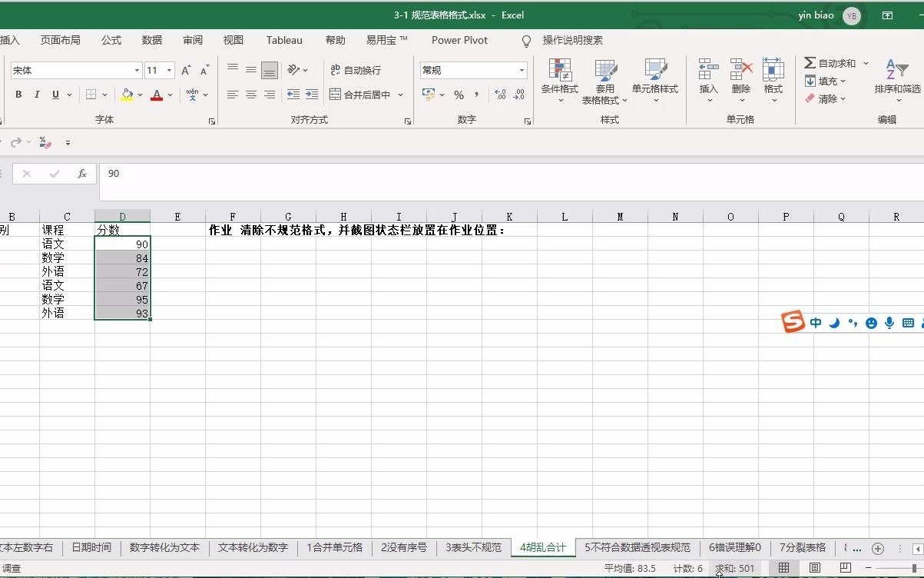This screenshot has height=578, width=924.
Task: Select the underline formatting icon
Action: pos(54,94)
